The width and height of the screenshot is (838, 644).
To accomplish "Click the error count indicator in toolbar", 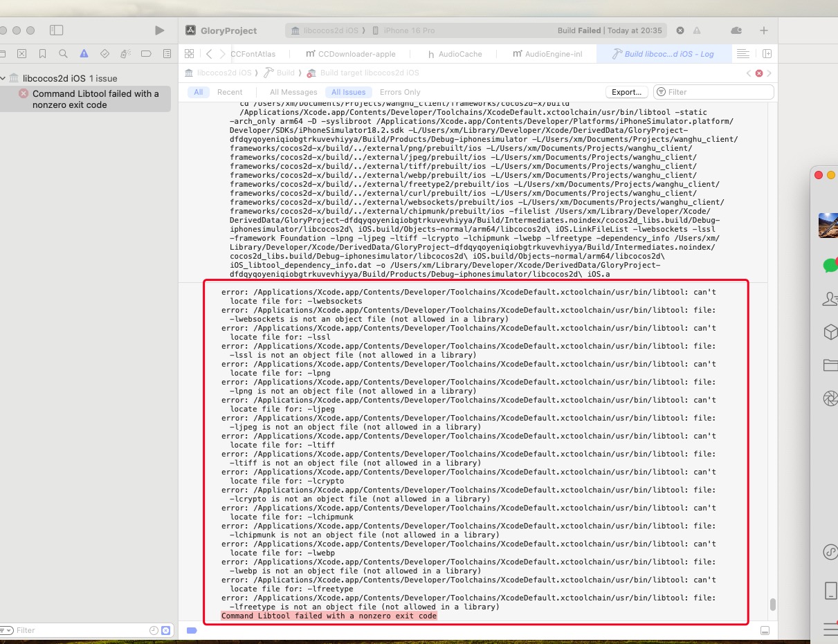I will pos(680,30).
